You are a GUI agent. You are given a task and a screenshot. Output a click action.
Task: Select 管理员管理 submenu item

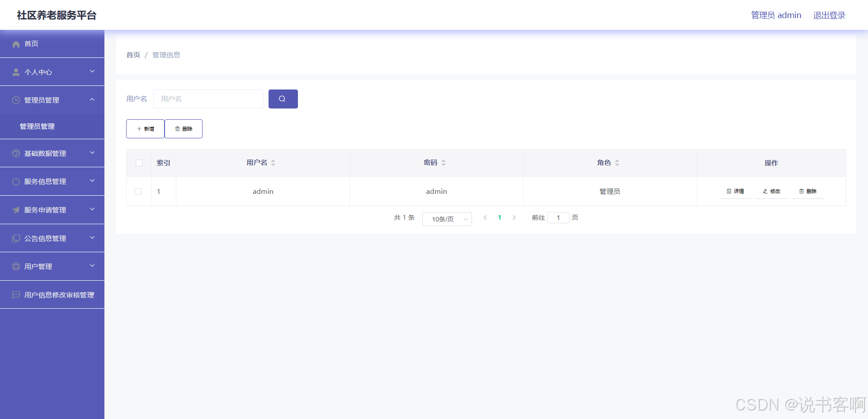click(38, 126)
